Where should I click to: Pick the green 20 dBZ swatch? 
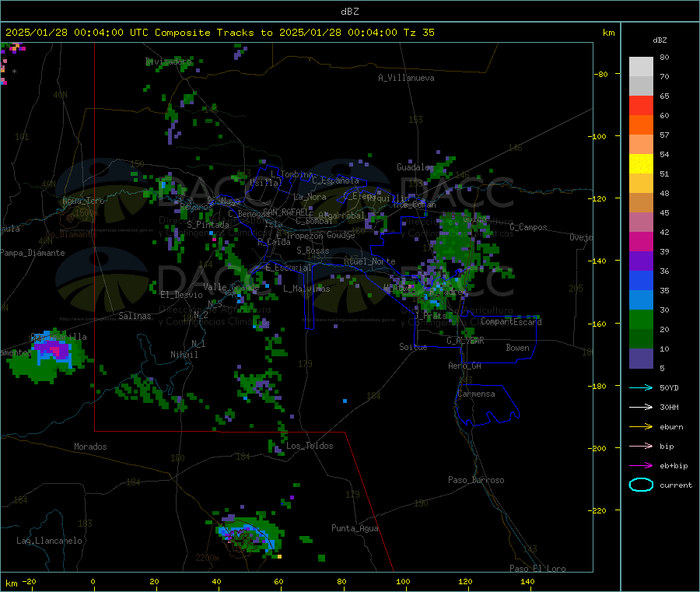pyautogui.click(x=641, y=319)
